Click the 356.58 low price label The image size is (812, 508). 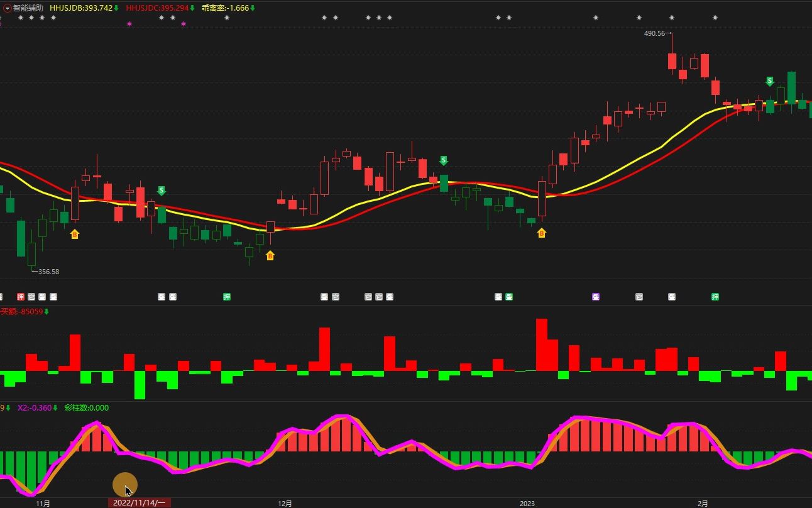click(49, 272)
